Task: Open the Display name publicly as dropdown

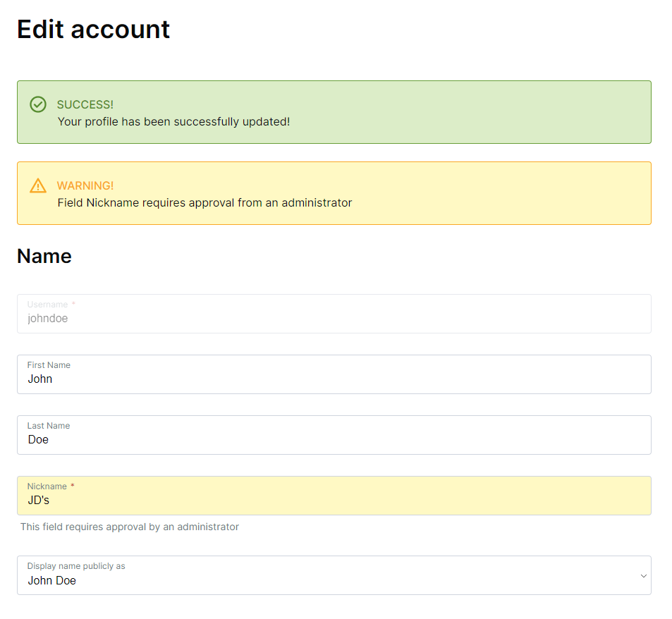Action: tap(334, 575)
